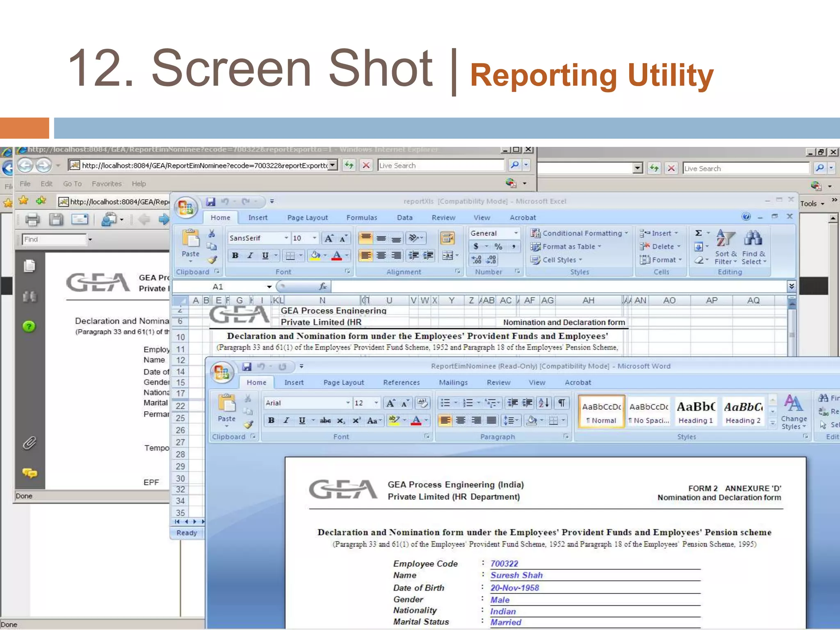Click Comments speech bubble in PDF sidebar
This screenshot has height=630, width=840.
click(x=30, y=473)
